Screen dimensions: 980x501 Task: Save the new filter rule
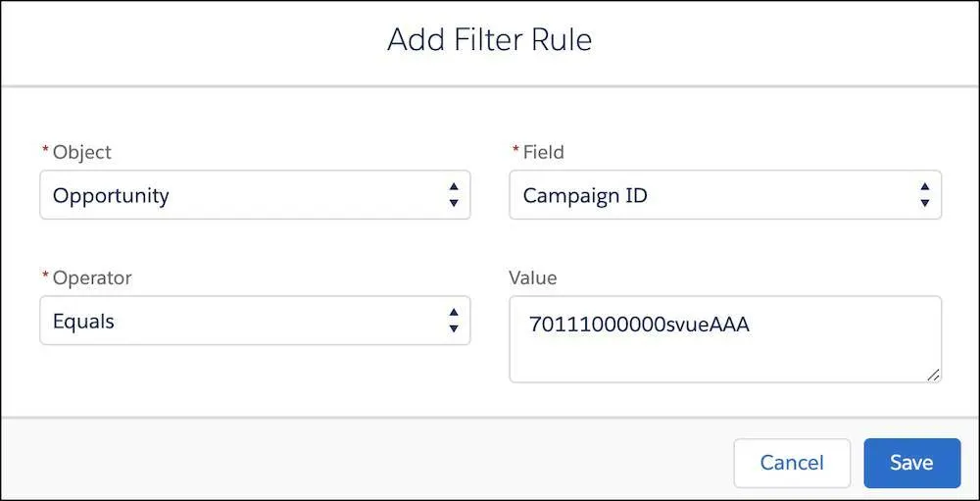(911, 464)
